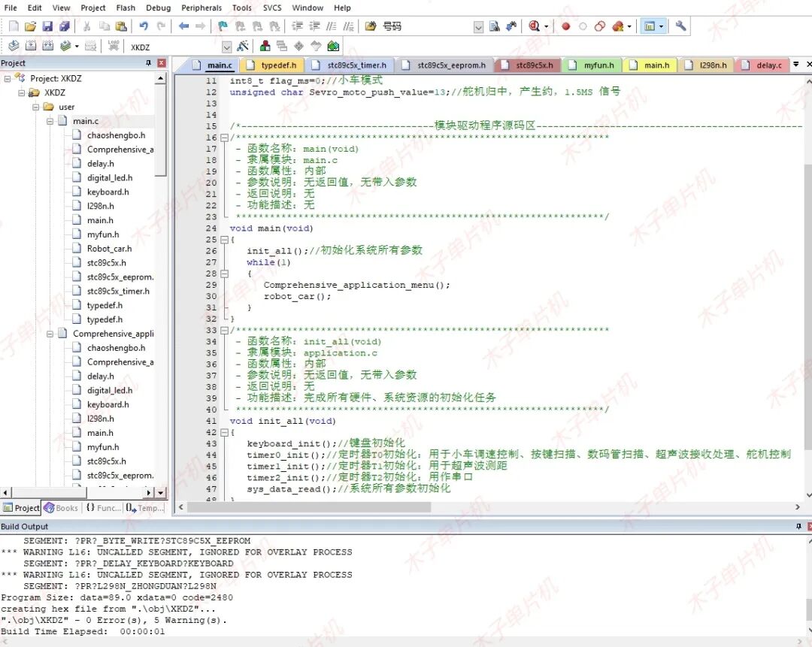This screenshot has height=647, width=812.
Task: Click the Pack Installer icon
Action: [x=333, y=46]
